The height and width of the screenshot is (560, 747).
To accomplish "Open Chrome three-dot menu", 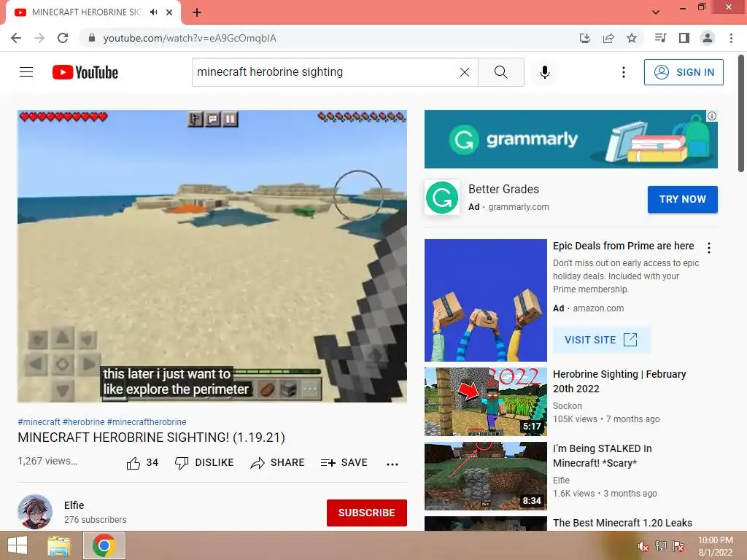I will tap(731, 38).
